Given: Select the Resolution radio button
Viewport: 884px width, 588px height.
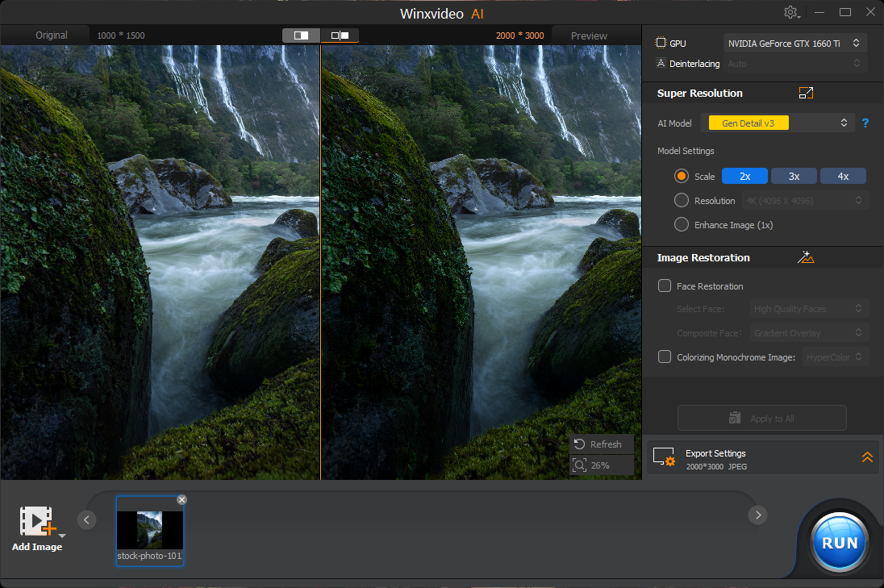Looking at the screenshot, I should point(682,201).
